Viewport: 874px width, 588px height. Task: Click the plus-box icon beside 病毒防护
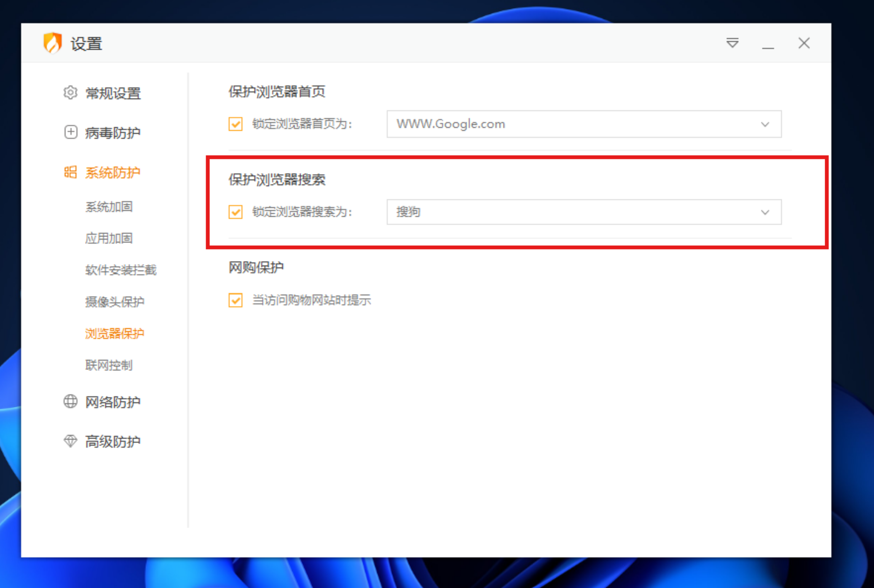coord(70,132)
